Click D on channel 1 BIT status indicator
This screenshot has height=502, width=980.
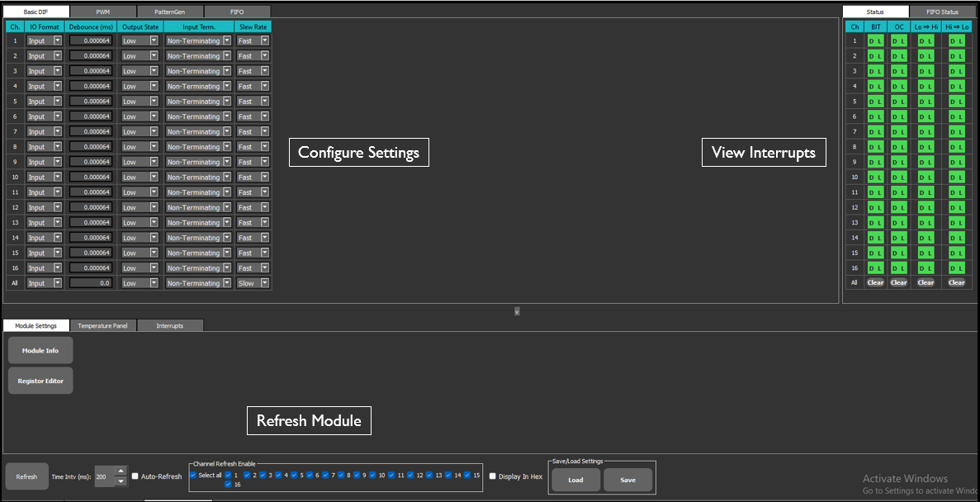871,40
